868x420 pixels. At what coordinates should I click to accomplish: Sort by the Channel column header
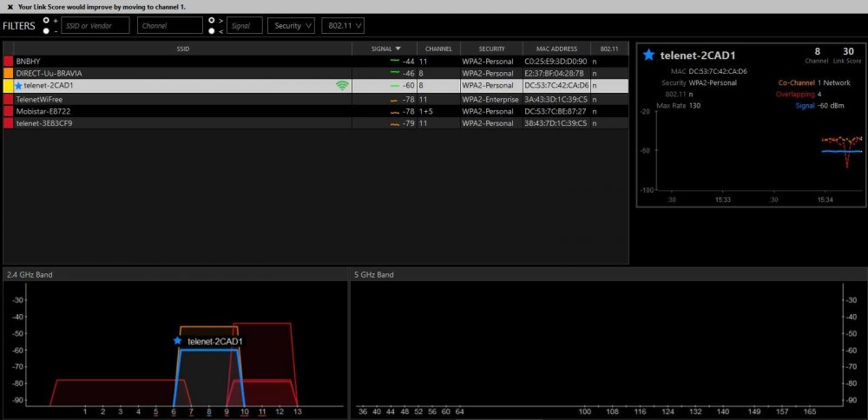(438, 49)
